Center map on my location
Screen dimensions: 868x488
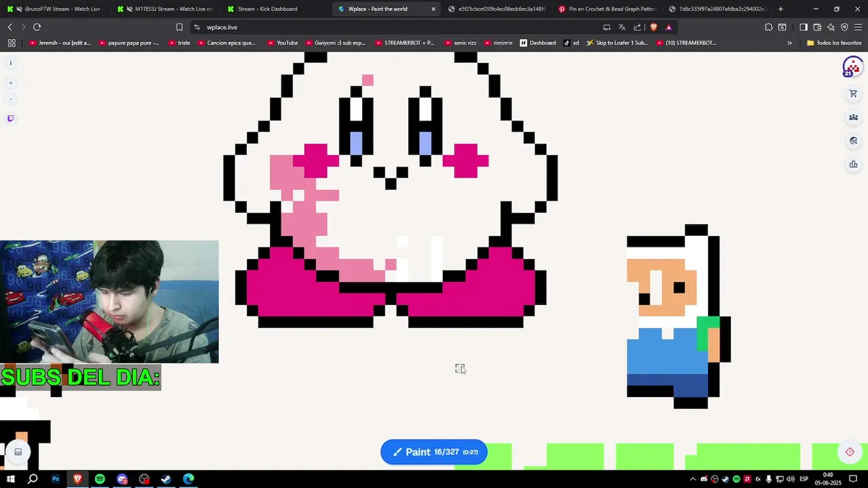(850, 452)
